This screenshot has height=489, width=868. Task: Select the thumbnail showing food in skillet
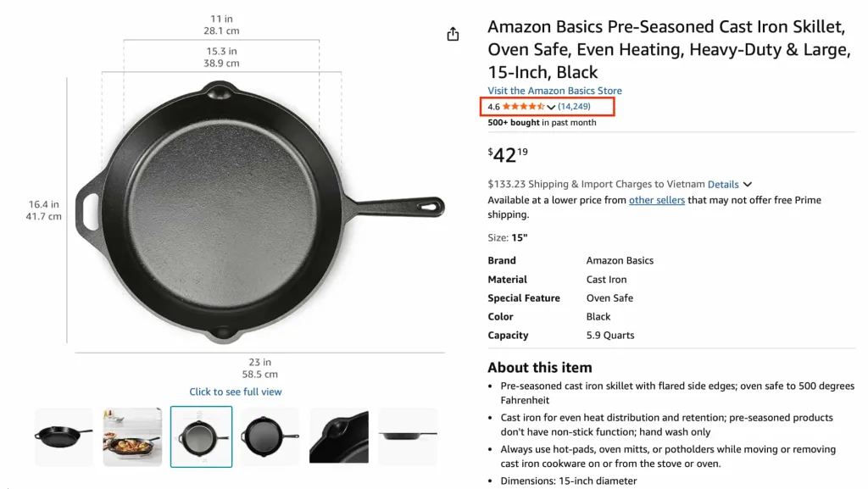point(132,436)
